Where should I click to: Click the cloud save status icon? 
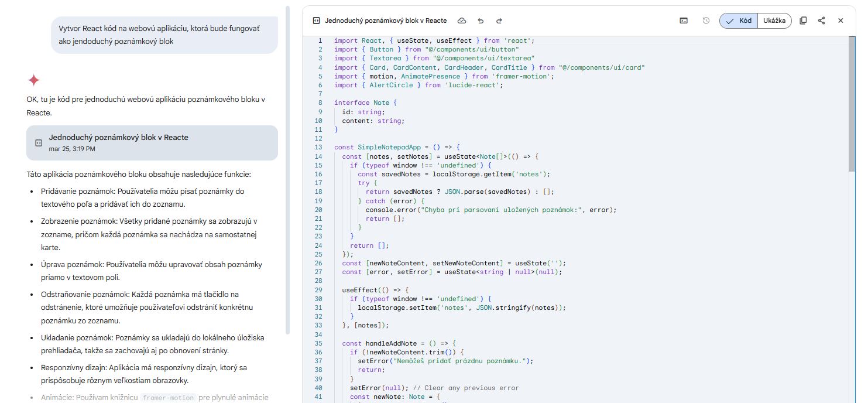point(462,21)
